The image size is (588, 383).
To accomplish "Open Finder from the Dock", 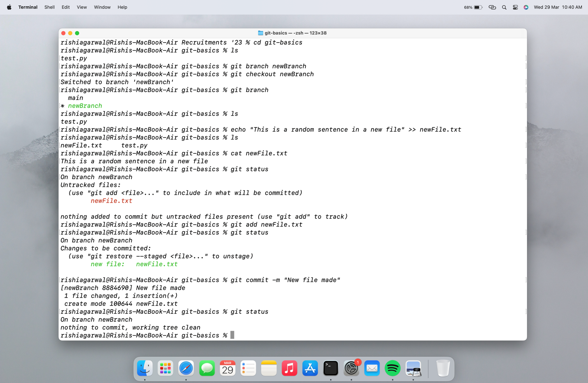I will click(145, 368).
